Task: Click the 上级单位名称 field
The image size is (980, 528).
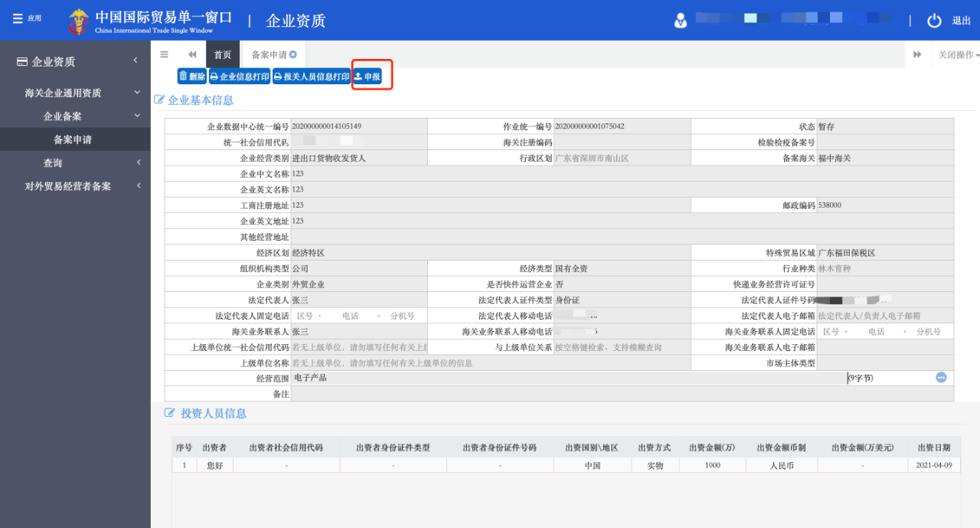Action: pyautogui.click(x=490, y=363)
